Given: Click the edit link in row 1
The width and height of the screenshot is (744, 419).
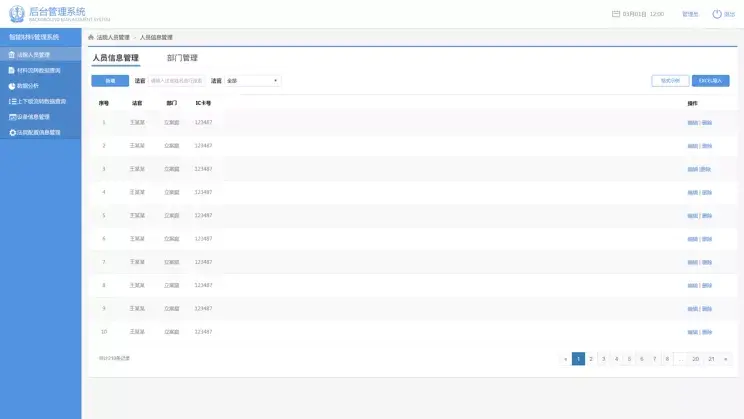Looking at the screenshot, I should (692, 122).
